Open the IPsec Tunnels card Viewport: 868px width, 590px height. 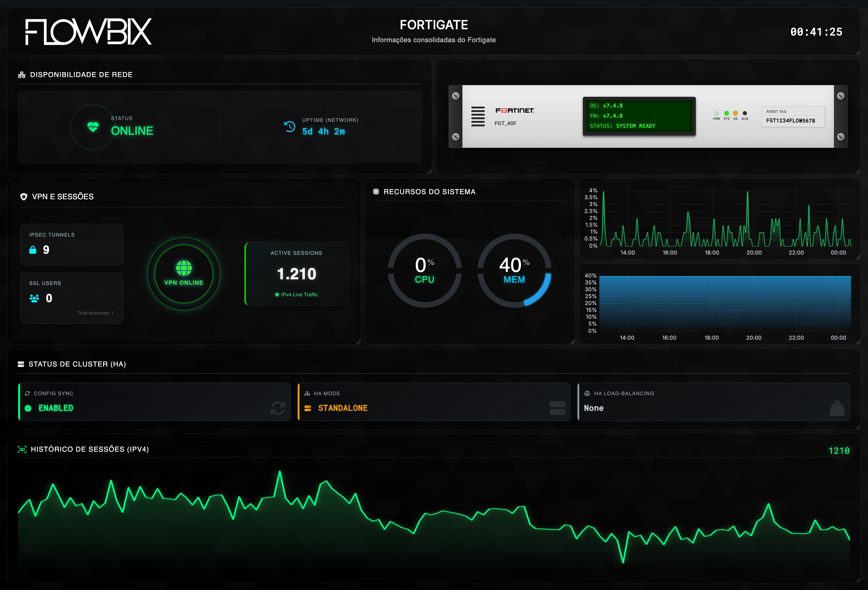pyautogui.click(x=72, y=244)
